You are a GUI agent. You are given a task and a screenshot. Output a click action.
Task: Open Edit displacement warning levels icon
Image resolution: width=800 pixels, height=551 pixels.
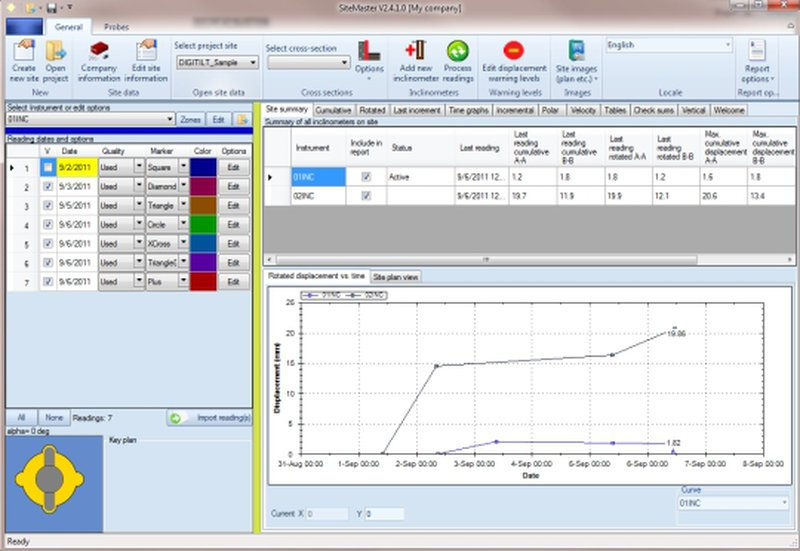click(x=513, y=51)
